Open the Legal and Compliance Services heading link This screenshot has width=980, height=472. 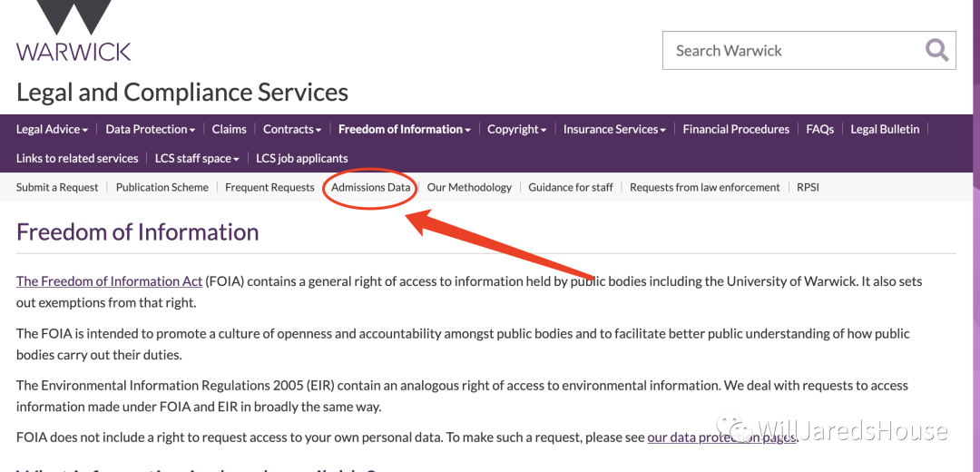click(181, 92)
